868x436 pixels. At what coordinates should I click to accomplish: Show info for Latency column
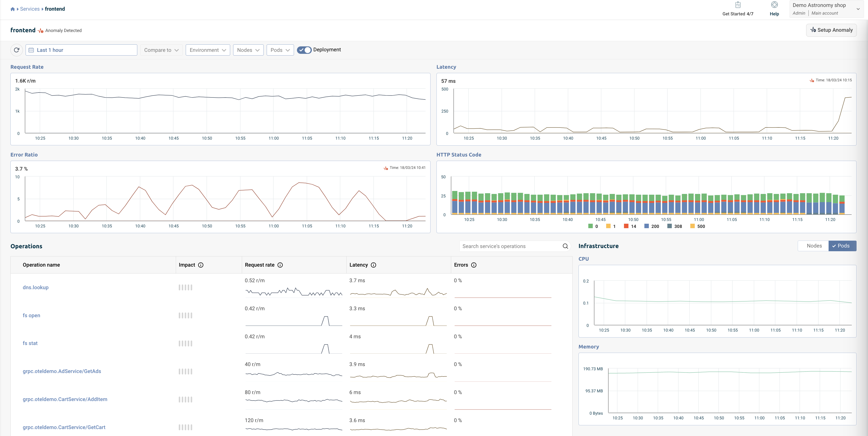pyautogui.click(x=373, y=265)
